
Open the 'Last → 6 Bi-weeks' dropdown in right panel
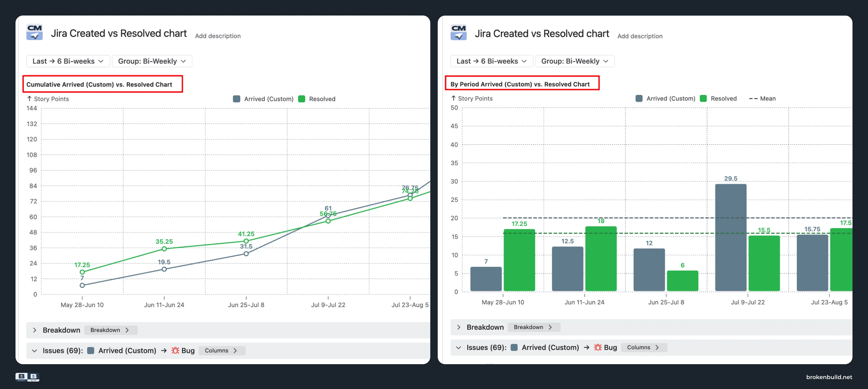[x=492, y=61]
